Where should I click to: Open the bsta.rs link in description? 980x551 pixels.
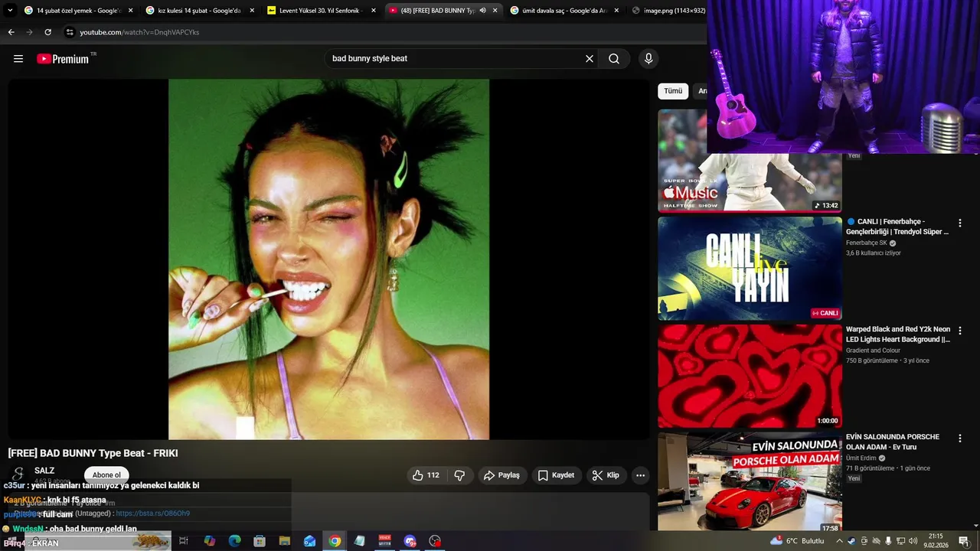coord(152,514)
